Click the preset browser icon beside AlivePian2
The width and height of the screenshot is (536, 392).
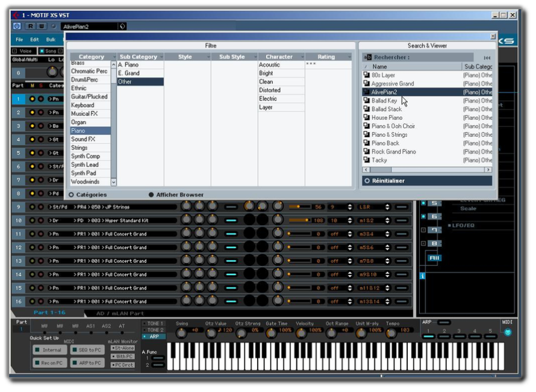[122, 26]
